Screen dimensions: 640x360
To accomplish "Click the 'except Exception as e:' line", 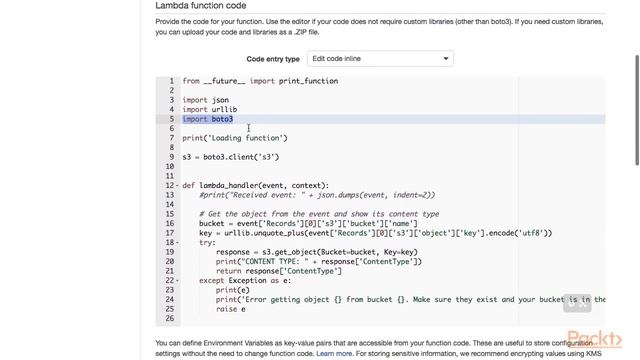I will point(245,281).
